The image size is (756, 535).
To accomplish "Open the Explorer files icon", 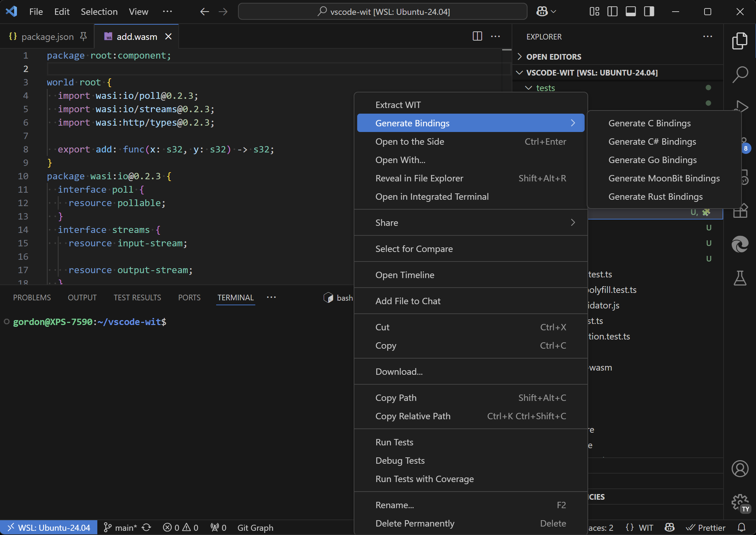I will [x=740, y=41].
